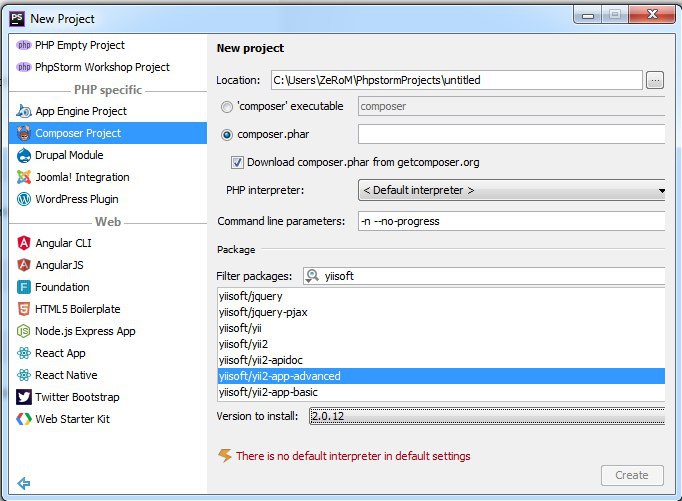Select the Angular CLI icon
682x501 pixels.
click(24, 243)
